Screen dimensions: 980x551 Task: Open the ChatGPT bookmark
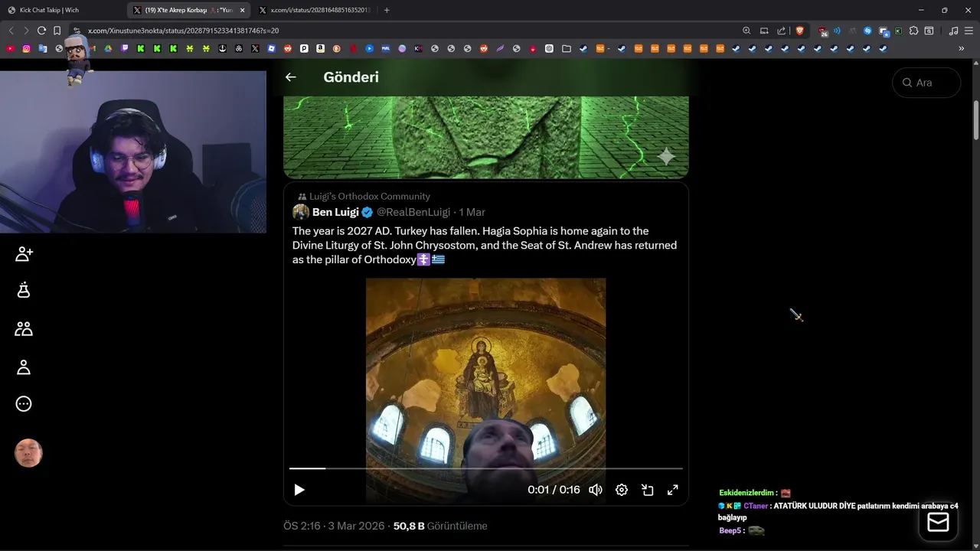tap(549, 48)
